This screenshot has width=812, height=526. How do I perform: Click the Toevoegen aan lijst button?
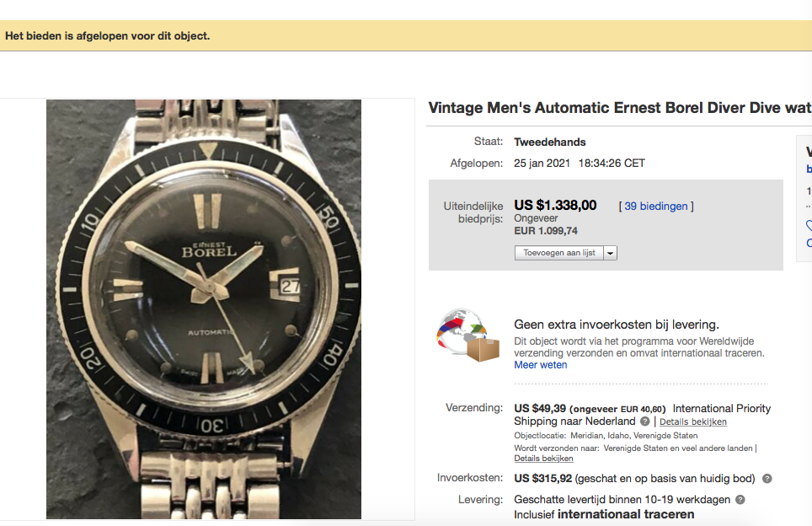coord(559,253)
